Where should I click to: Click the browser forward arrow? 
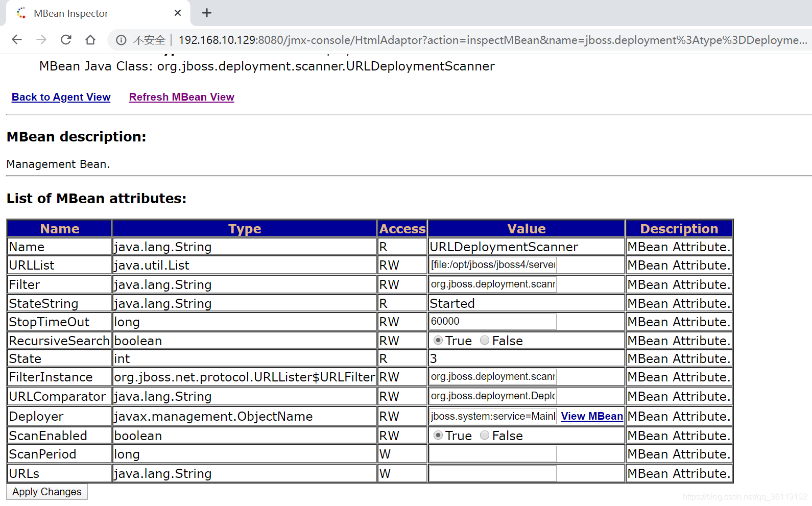(x=41, y=40)
